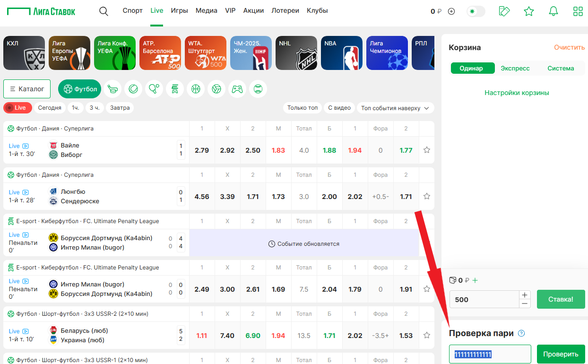Image resolution: width=588 pixels, height=364 pixels.
Task: Open the NBA league tile
Action: (341, 53)
